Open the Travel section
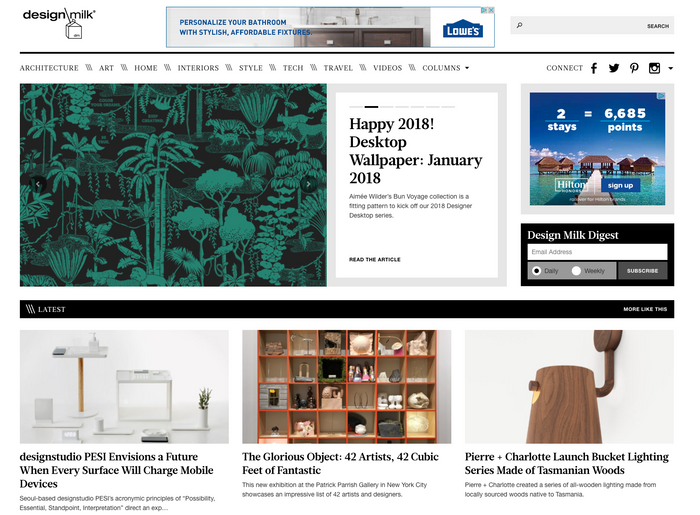700x515 pixels. coord(338,68)
